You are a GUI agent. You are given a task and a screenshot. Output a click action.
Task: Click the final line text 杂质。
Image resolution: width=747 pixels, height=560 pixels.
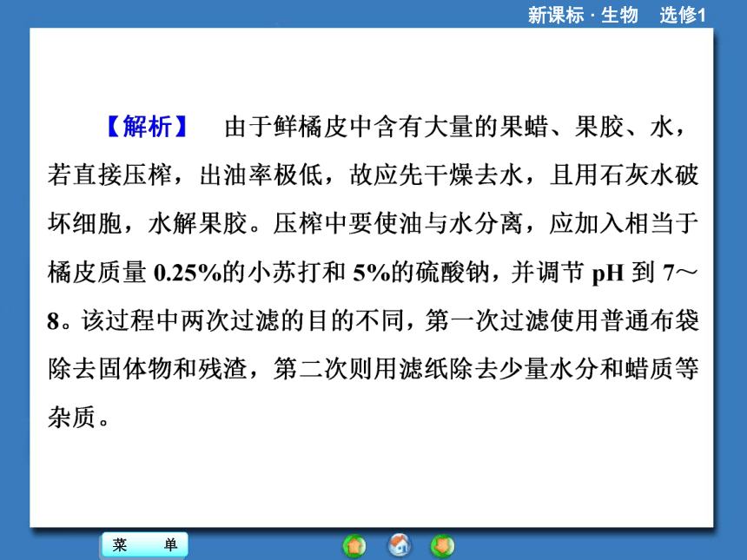(x=80, y=417)
